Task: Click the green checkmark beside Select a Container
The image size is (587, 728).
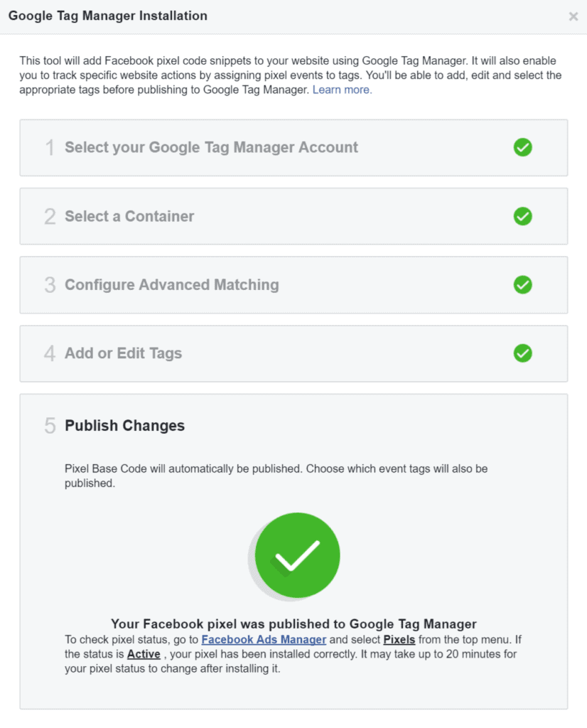Action: 522,216
